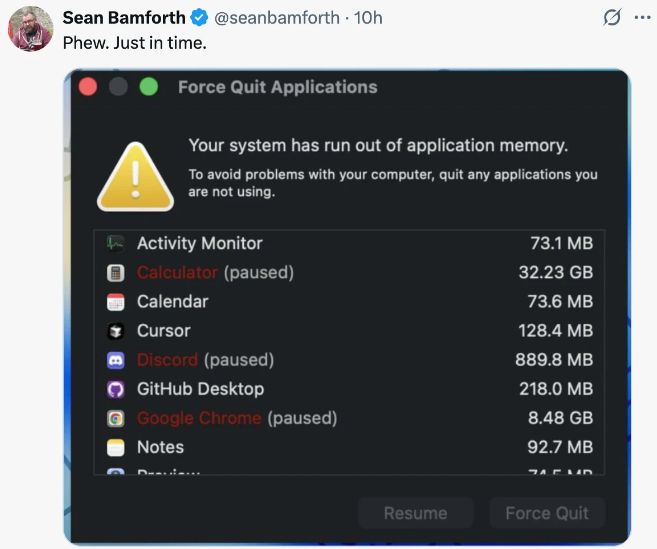
Task: Click the GitHub Desktop app icon
Action: pos(116,389)
